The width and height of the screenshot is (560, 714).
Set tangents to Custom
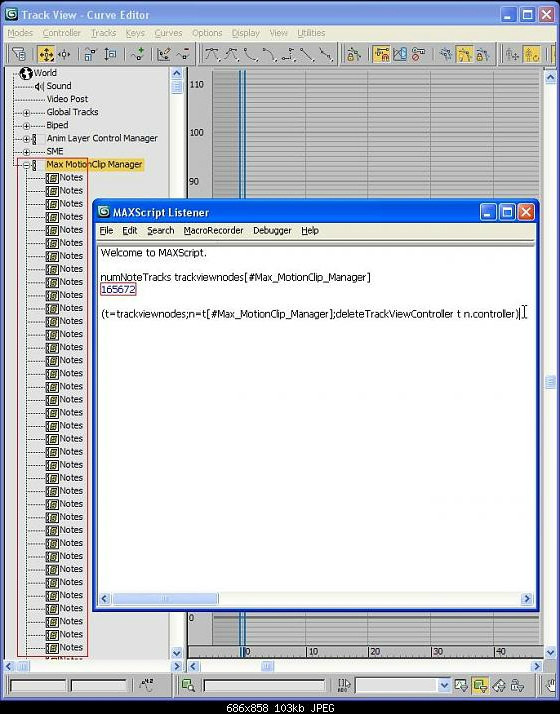click(231, 55)
